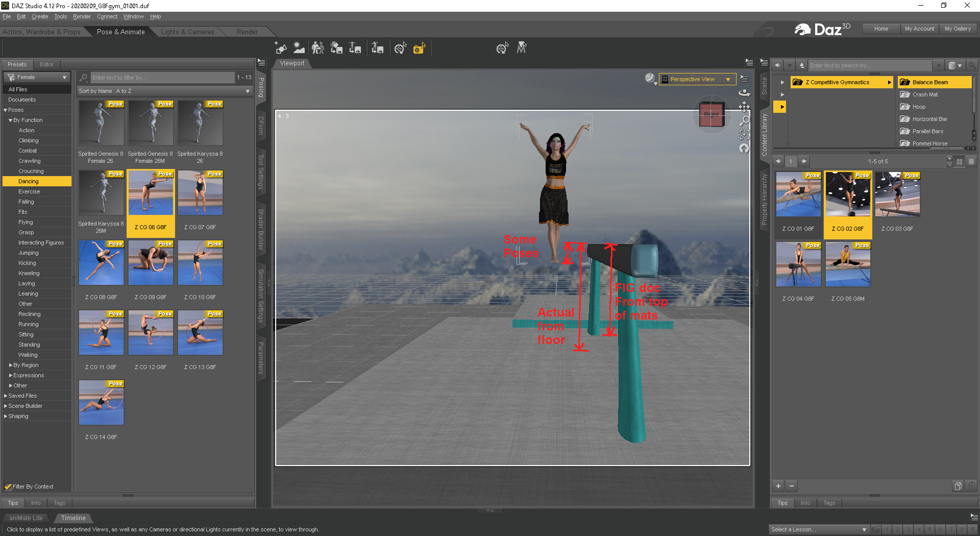Screen dimensions: 980x536
Task: Open the Connect menu
Action: tap(107, 16)
